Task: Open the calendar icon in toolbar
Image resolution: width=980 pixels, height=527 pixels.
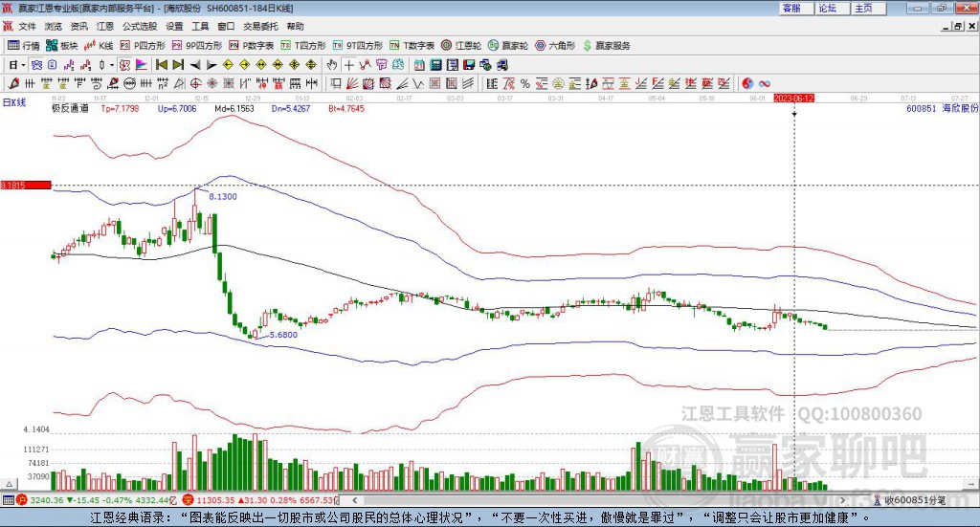Action: (x=419, y=65)
